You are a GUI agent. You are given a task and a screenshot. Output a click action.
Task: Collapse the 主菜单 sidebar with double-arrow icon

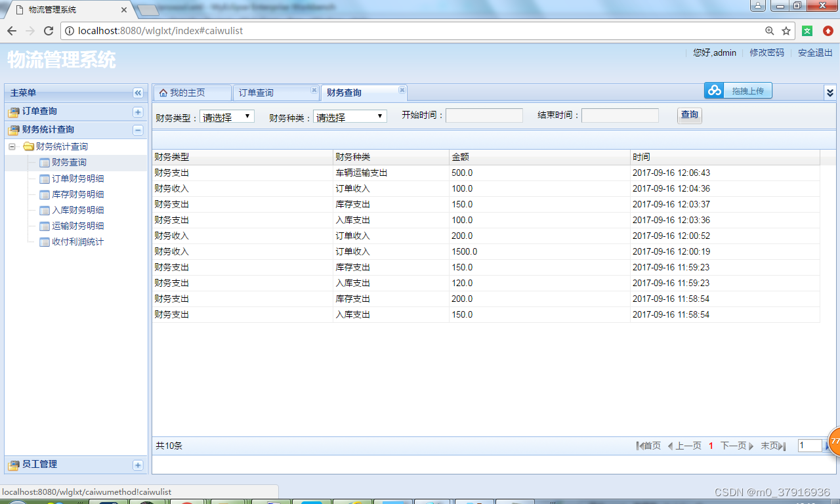pyautogui.click(x=138, y=93)
